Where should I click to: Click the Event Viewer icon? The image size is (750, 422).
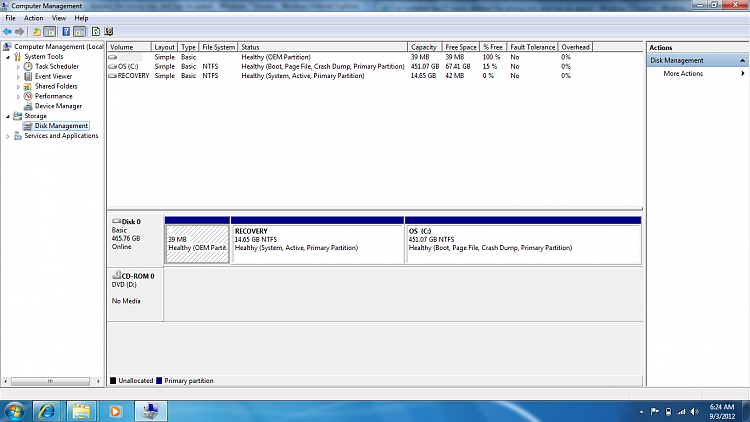[x=28, y=77]
